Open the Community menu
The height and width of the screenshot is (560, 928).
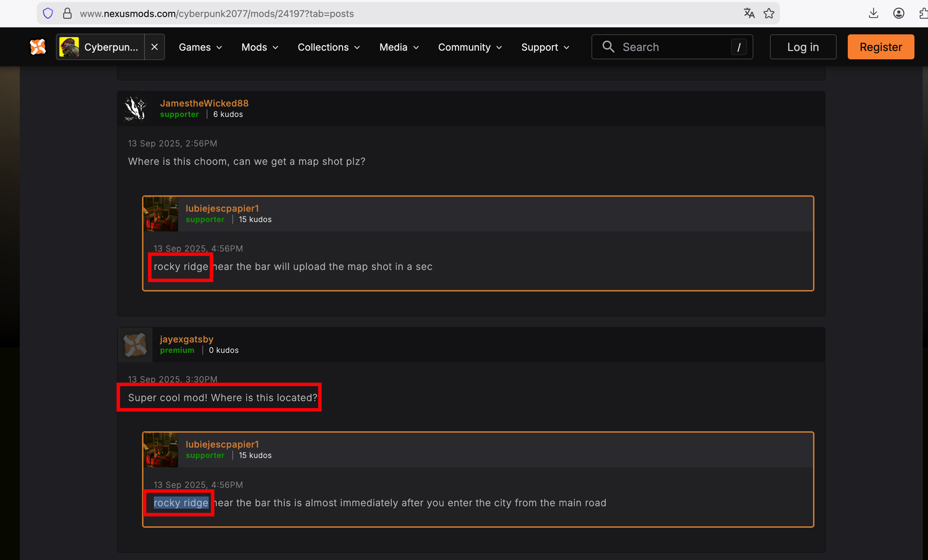pos(470,47)
